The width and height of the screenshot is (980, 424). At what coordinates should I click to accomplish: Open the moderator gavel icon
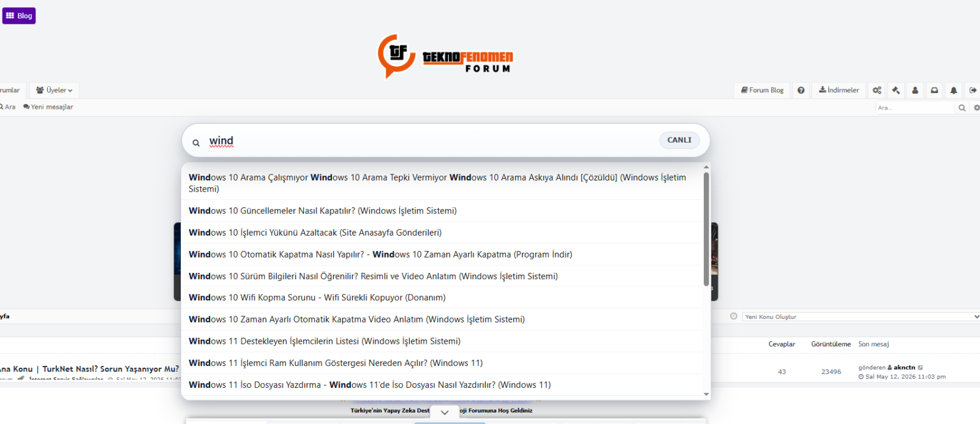coord(896,90)
